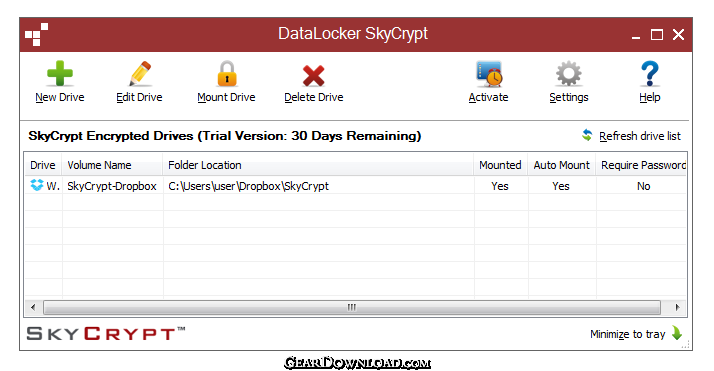Viewport: 714px width, 371px height.
Task: Click the green refresh arrows icon
Action: coord(587,135)
